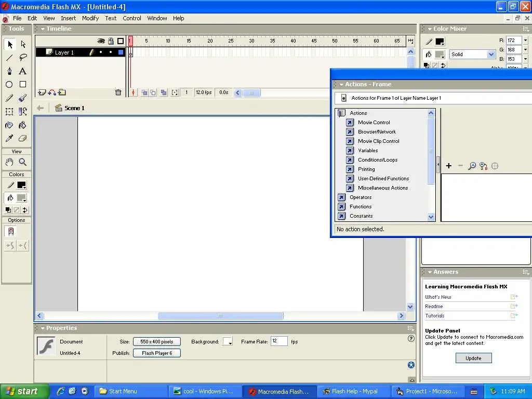Open the Window menu

pos(157,18)
